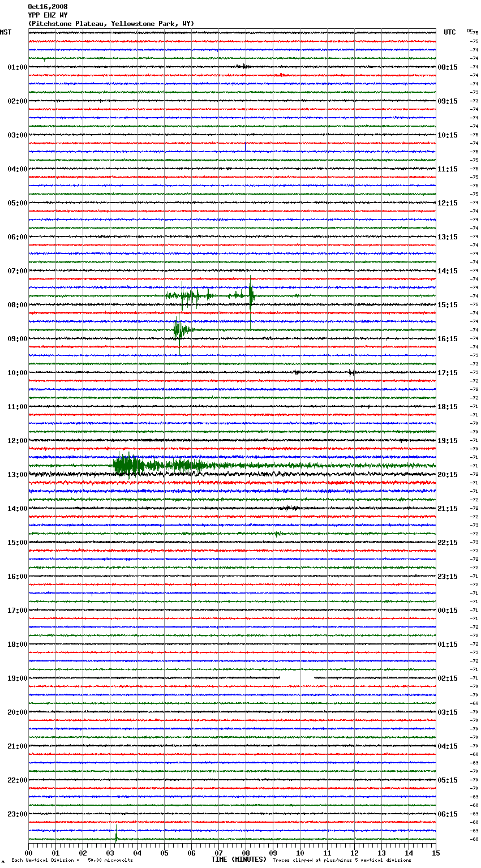
Task: Click the 02:15 UTC time label
Action: (x=448, y=678)
